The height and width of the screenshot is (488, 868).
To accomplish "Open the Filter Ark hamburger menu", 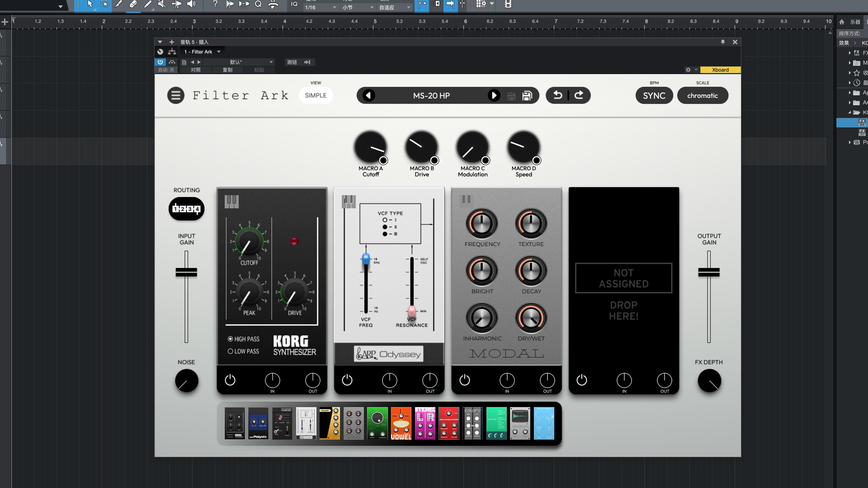I will click(x=175, y=95).
